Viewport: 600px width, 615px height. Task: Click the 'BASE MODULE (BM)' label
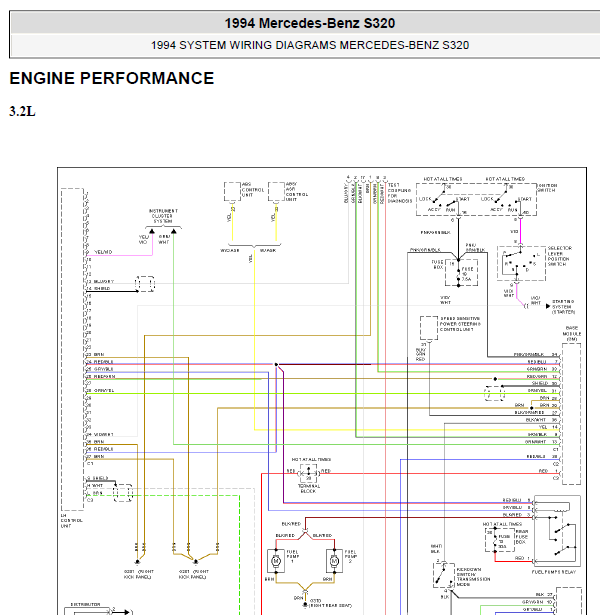(x=572, y=333)
